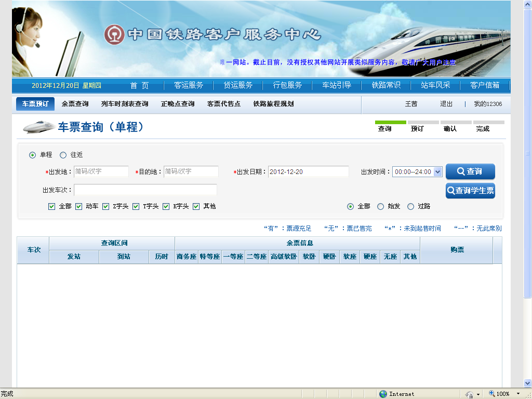Open the 车站引导 navigation item
The image size is (532, 399).
click(x=337, y=85)
